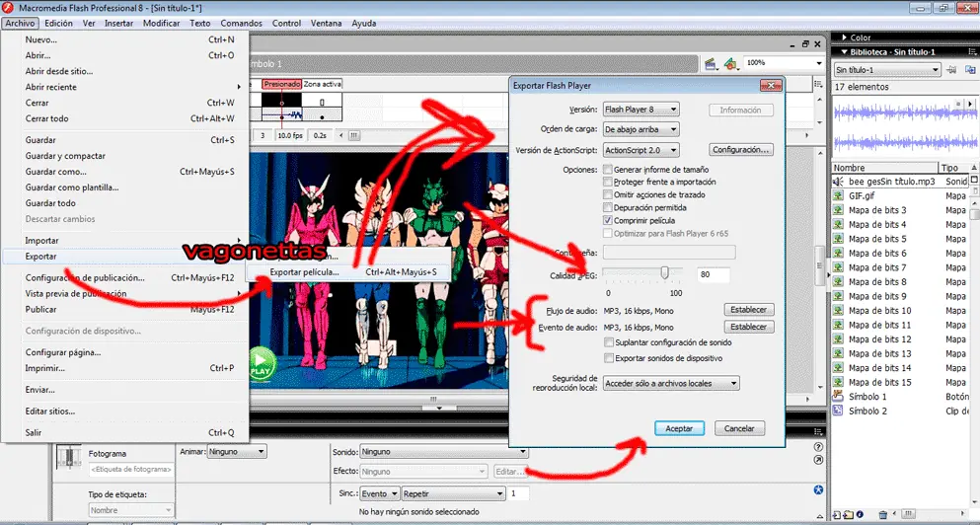The image size is (980, 525).
Task: Select Exportar película... from submenu
Action: (x=348, y=272)
